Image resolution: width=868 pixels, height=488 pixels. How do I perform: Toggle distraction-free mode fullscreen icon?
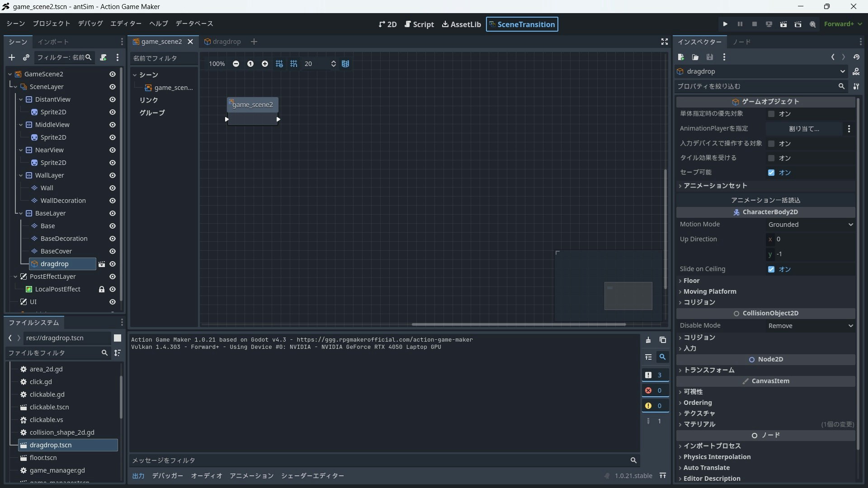pos(664,42)
